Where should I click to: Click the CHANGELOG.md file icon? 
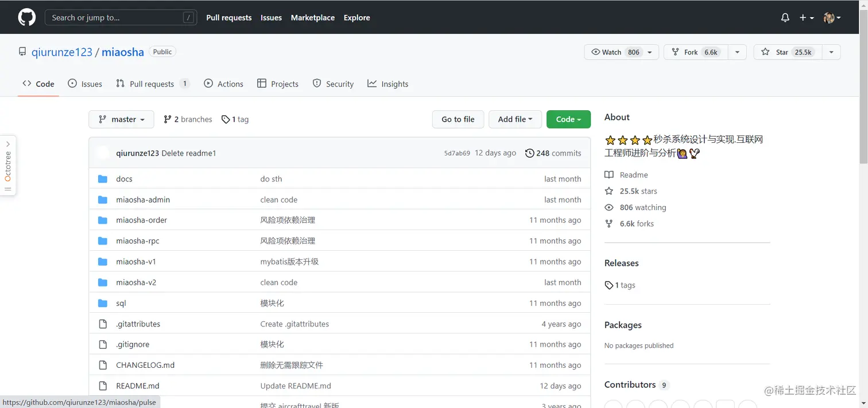(103, 365)
